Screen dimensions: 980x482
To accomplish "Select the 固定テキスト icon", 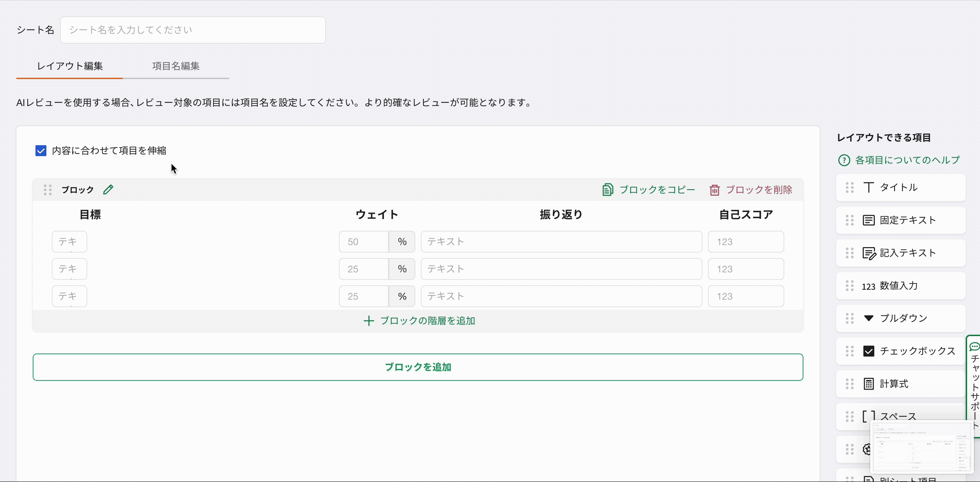I will (x=868, y=220).
